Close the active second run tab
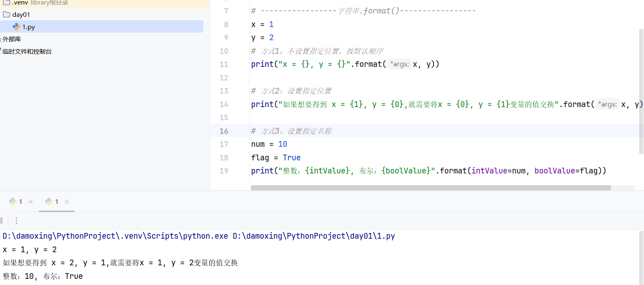Screen dimensions: 644x285 point(67,202)
